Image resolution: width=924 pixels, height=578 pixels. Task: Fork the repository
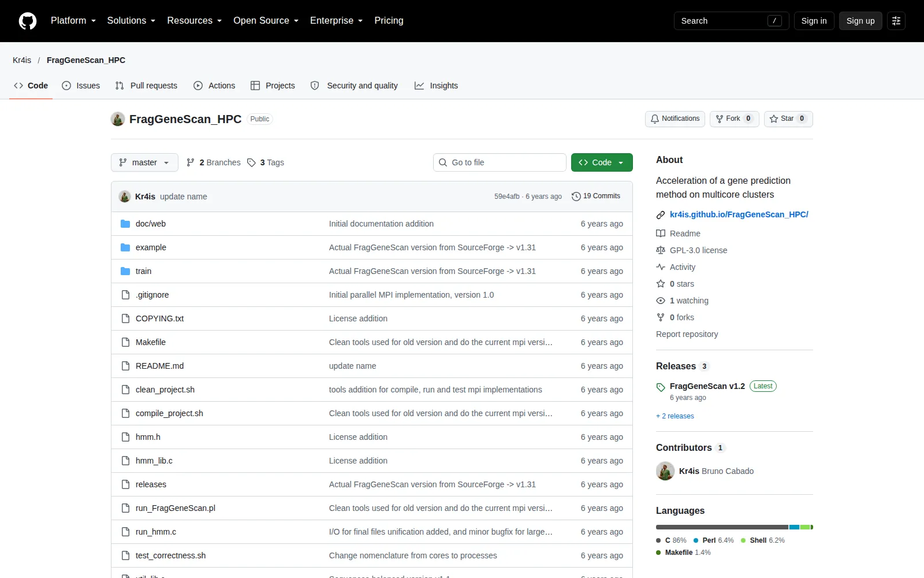pyautogui.click(x=734, y=119)
